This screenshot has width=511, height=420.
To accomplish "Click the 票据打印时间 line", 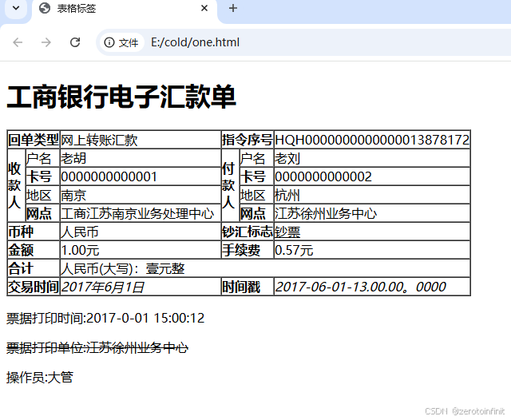I will tap(105, 318).
